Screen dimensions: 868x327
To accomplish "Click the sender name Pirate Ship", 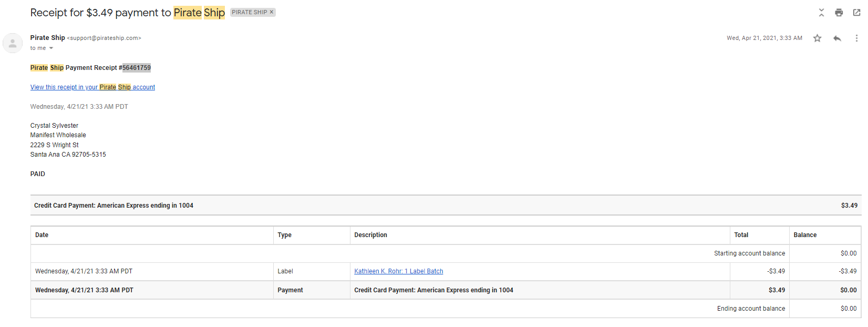I will coord(48,38).
